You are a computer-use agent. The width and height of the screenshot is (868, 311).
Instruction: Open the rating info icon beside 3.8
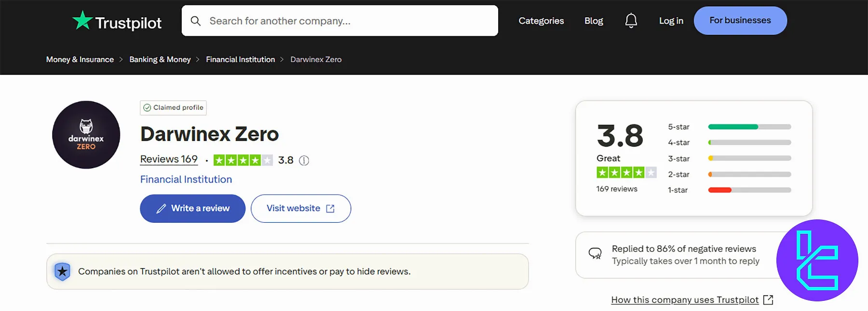pyautogui.click(x=304, y=161)
